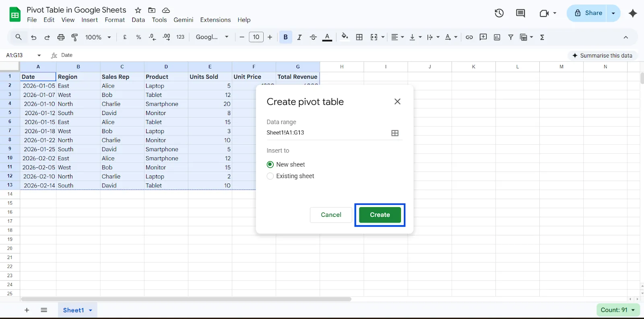Click Summarise this data
The width and height of the screenshot is (644, 319).
[x=603, y=56]
